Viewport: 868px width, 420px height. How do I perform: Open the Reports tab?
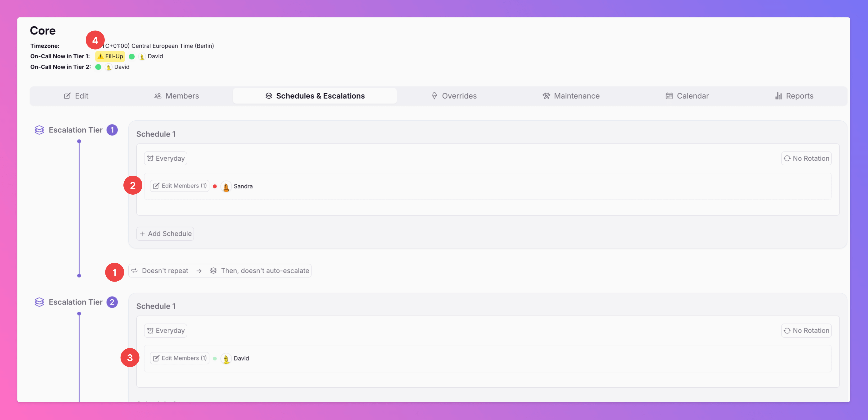pos(794,96)
